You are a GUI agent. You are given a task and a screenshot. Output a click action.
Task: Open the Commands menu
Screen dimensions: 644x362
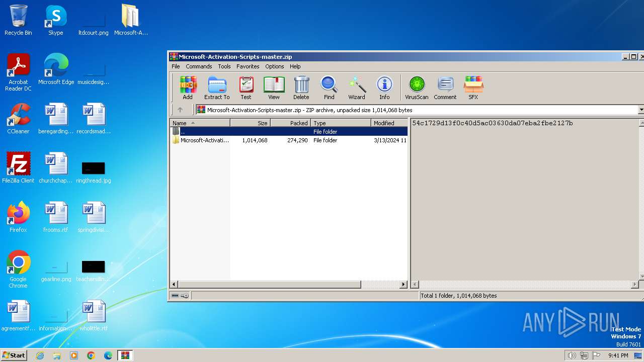tap(199, 66)
